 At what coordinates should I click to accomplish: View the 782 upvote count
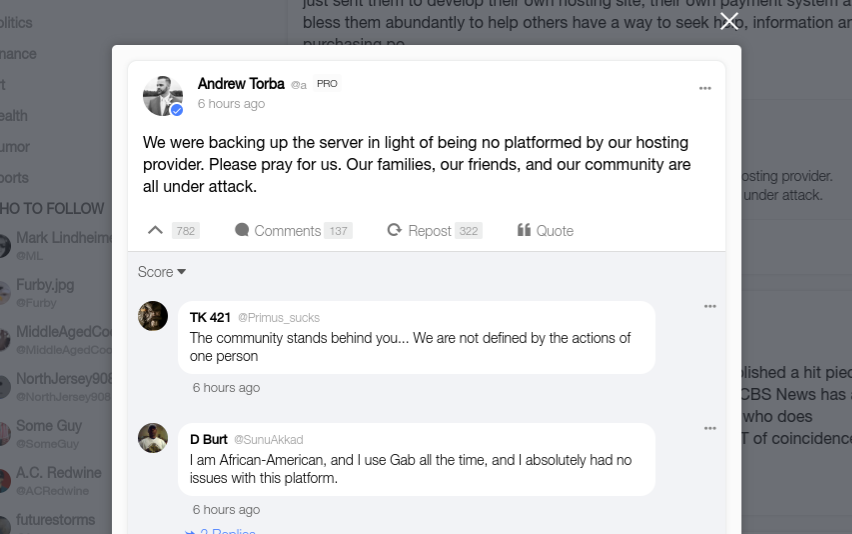[185, 231]
